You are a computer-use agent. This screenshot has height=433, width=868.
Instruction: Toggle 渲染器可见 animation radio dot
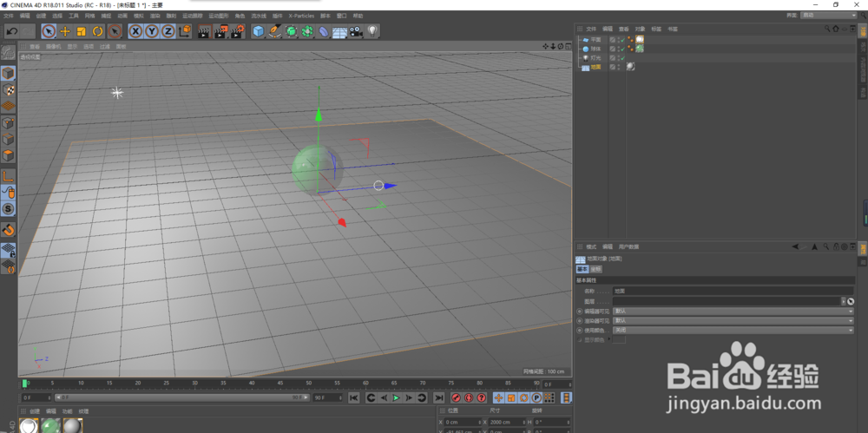[580, 320]
